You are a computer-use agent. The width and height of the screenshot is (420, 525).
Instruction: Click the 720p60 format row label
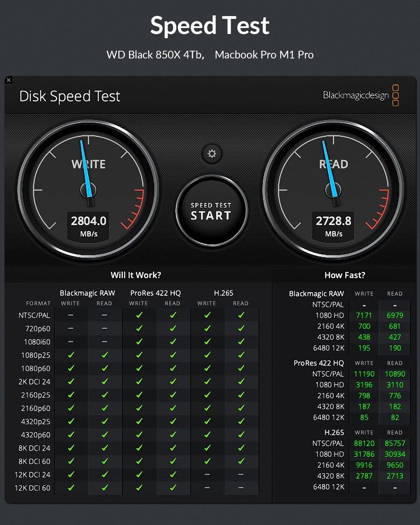point(38,329)
